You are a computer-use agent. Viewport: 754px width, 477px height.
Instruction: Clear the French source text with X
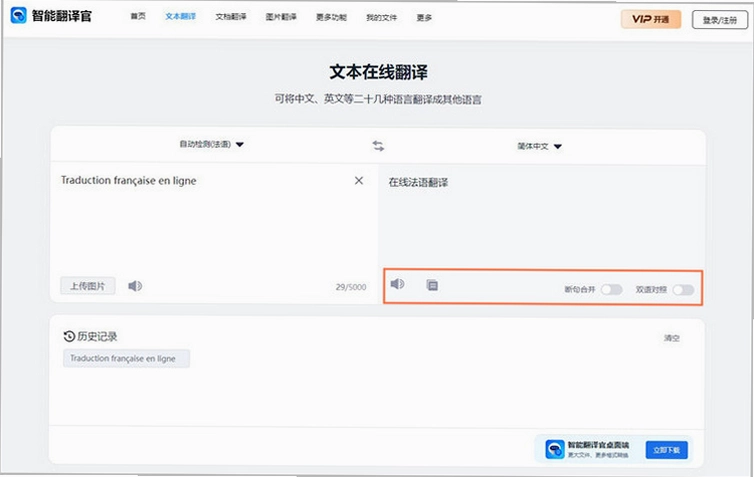[x=359, y=180]
